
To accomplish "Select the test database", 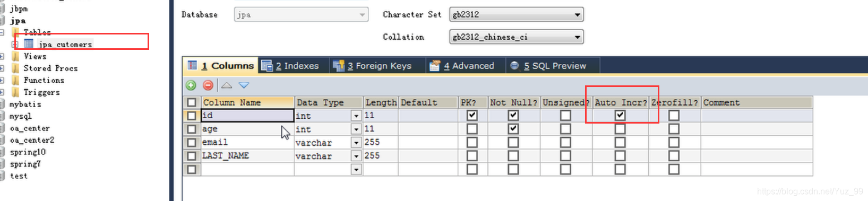I will (x=19, y=176).
